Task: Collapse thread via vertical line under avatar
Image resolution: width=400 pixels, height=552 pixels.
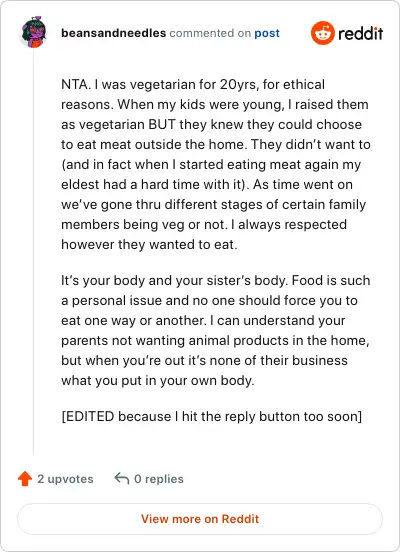Action: pyautogui.click(x=33, y=252)
